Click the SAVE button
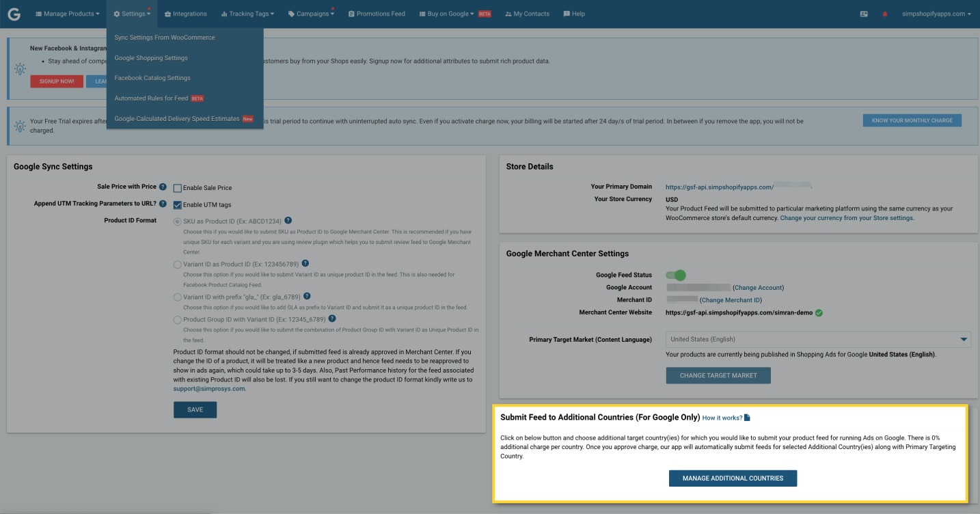This screenshot has height=514, width=980. pos(195,409)
